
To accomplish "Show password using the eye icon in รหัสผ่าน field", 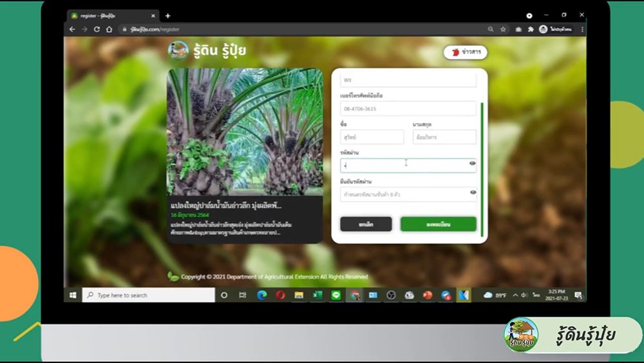I will (473, 164).
